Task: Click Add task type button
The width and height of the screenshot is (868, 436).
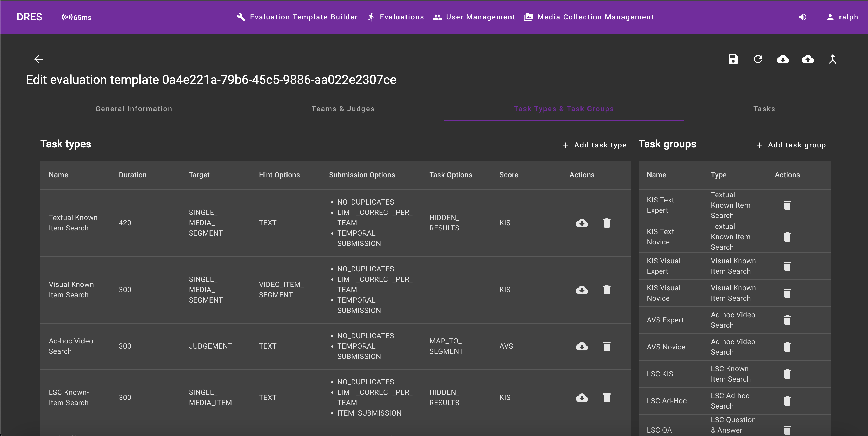Action: pos(594,145)
